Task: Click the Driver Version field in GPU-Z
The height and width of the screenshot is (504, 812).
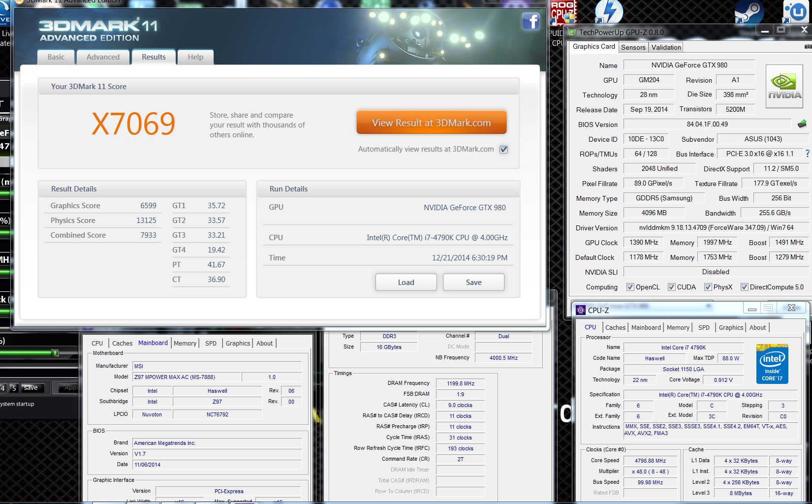Action: coord(716,227)
